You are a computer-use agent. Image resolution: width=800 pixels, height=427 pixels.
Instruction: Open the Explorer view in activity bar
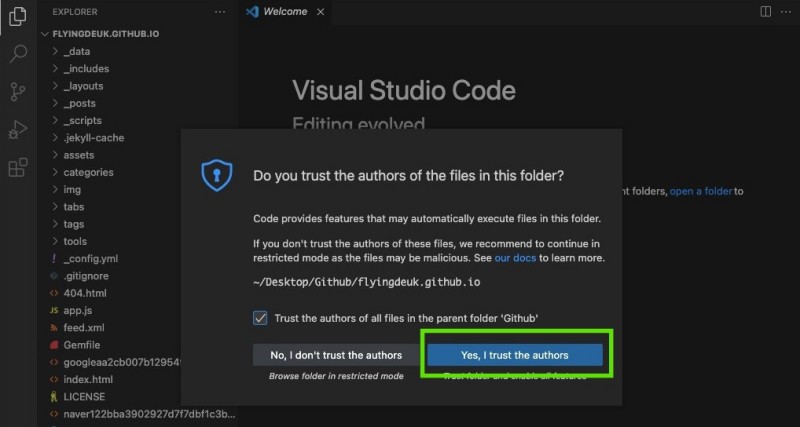point(17,16)
